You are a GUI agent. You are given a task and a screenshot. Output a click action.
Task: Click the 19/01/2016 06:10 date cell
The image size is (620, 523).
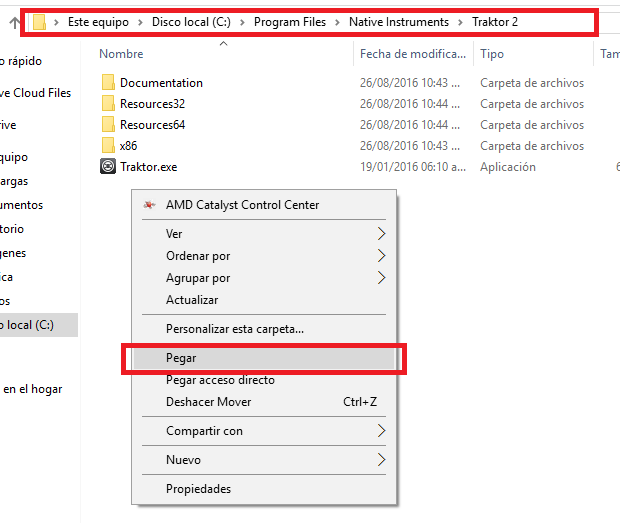click(x=413, y=167)
